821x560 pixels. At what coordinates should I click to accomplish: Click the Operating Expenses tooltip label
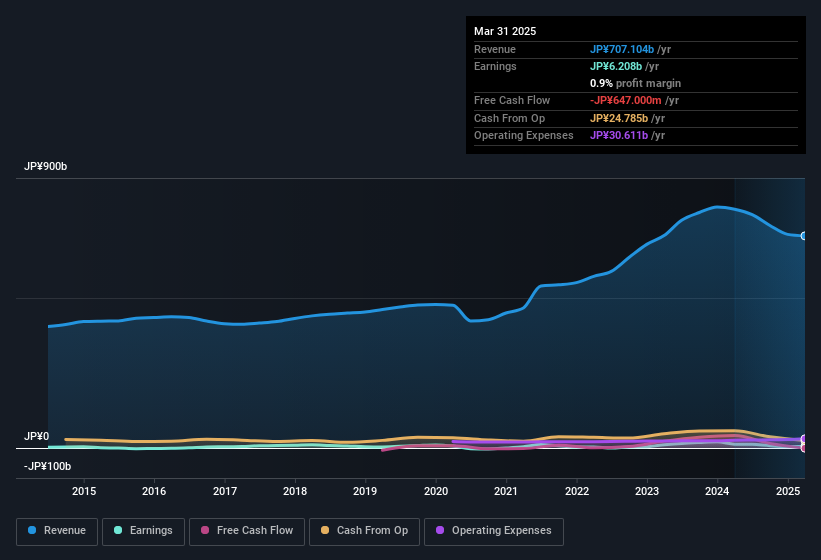coord(524,135)
